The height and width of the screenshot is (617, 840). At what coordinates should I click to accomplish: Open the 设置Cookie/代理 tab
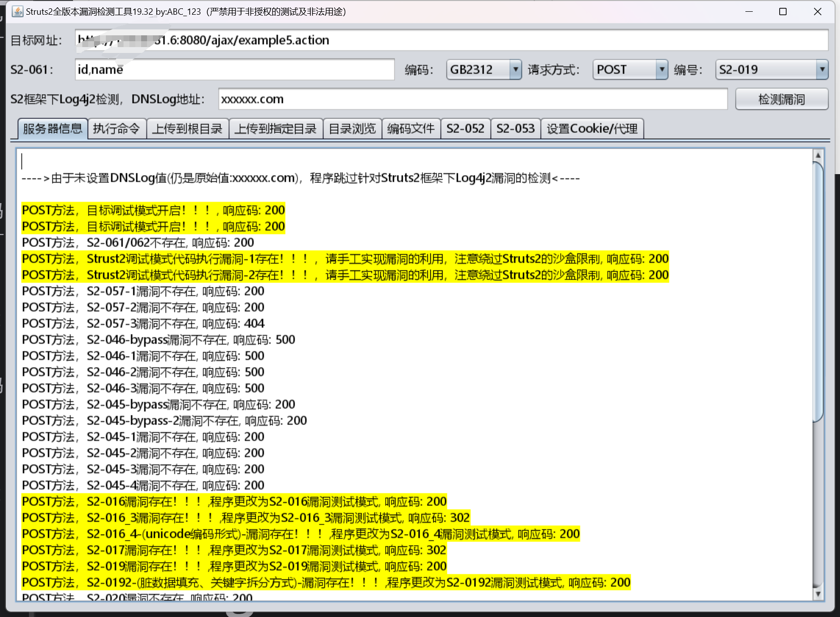pos(592,129)
